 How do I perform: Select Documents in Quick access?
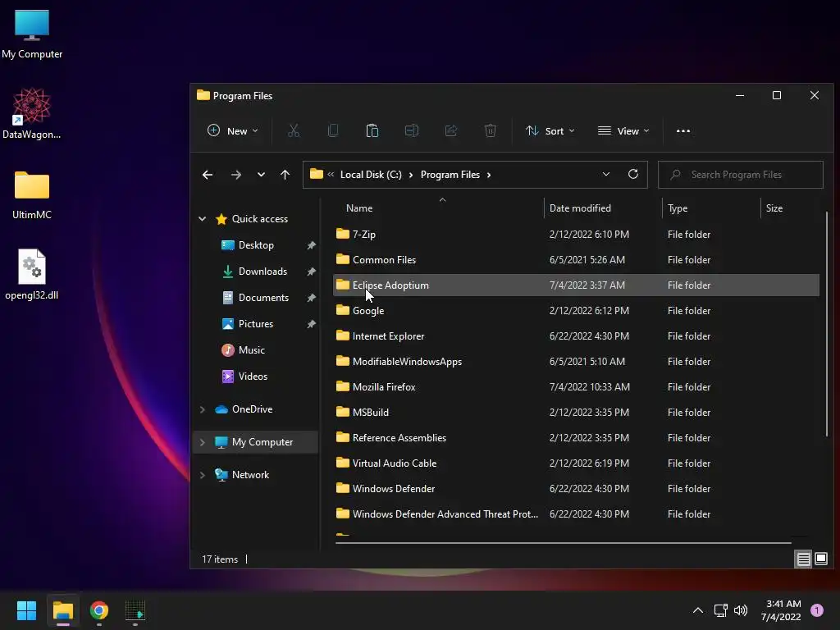pos(263,297)
